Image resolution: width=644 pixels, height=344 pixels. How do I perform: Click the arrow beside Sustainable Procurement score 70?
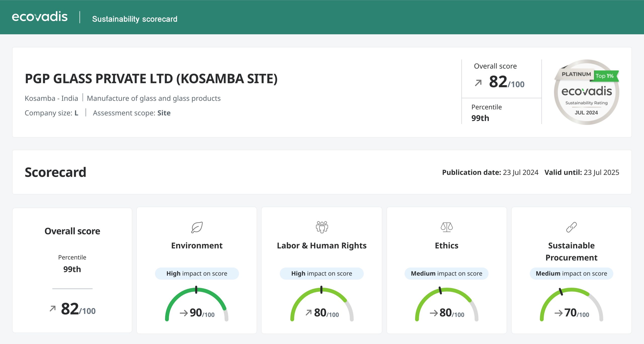558,313
